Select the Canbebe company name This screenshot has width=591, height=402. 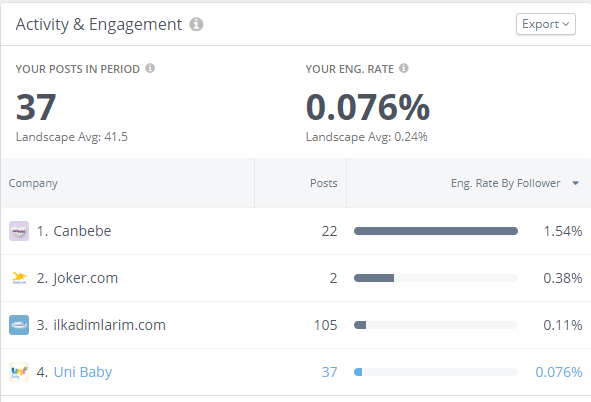click(82, 231)
